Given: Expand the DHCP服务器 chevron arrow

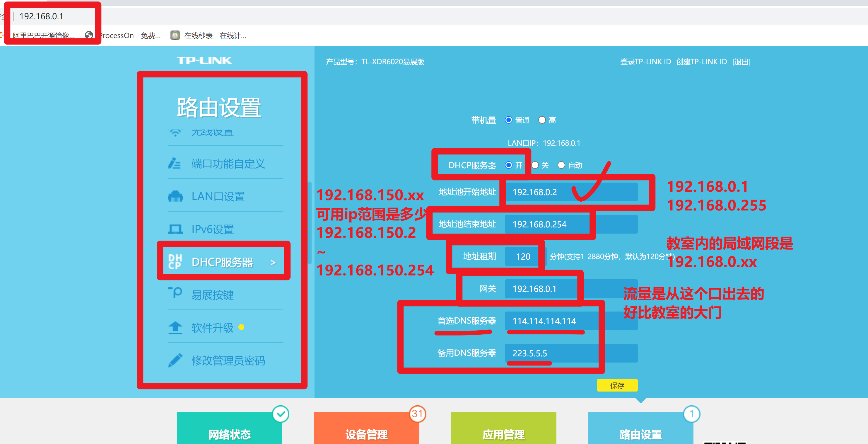Looking at the screenshot, I should (273, 262).
